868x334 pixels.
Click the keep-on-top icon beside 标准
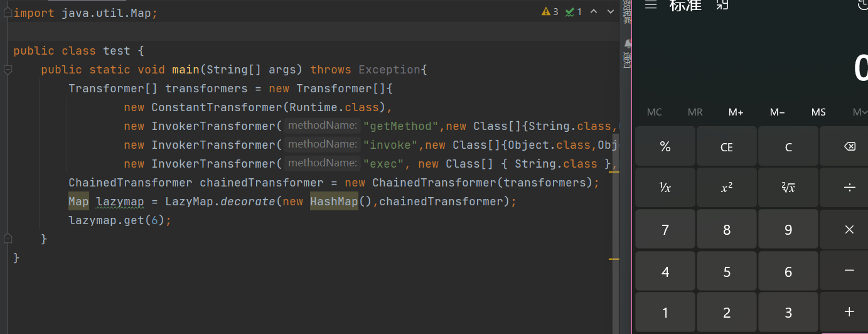(722, 5)
